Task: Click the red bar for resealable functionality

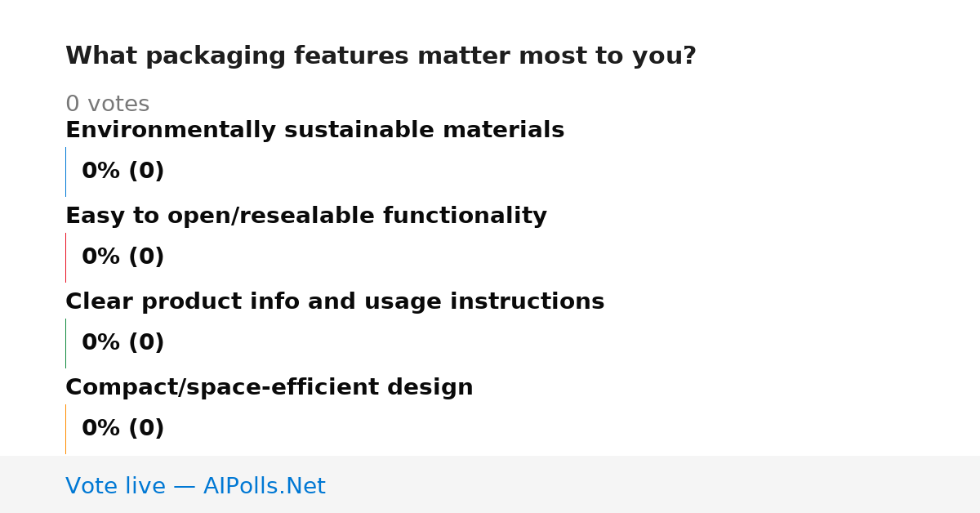Action: (x=65, y=257)
